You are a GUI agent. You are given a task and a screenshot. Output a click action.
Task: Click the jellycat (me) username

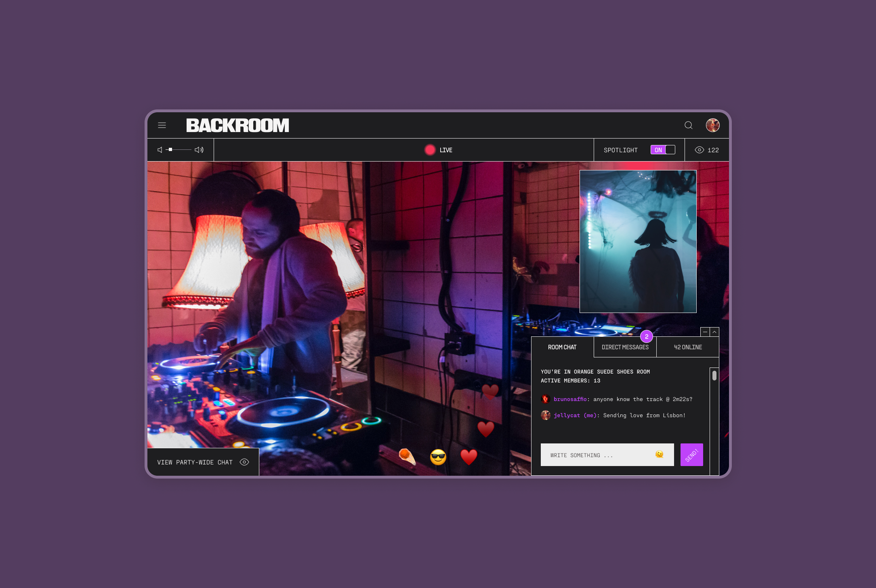point(575,416)
